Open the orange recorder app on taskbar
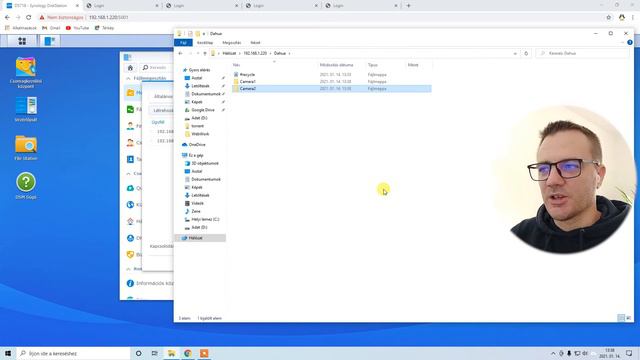The width and height of the screenshot is (640, 360). click(204, 353)
